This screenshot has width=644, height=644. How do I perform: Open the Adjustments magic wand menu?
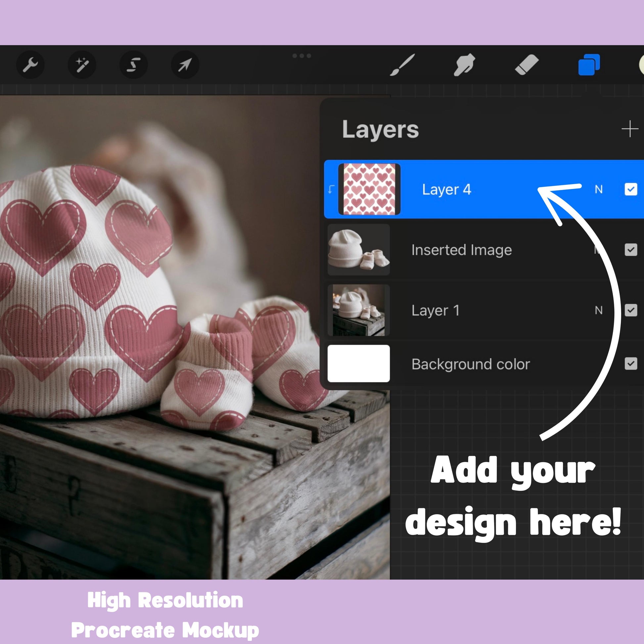click(82, 65)
